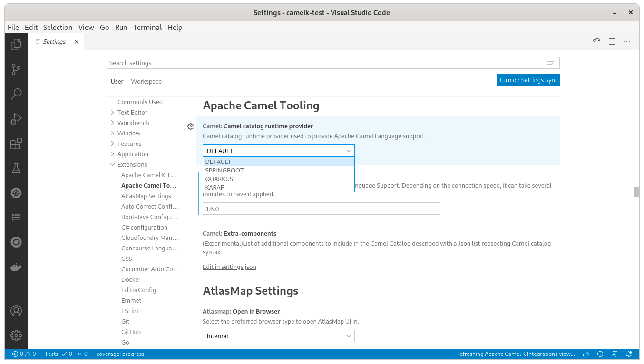Open the Explorer view icon
Screen dimensions: 644x364
(x=16, y=44)
